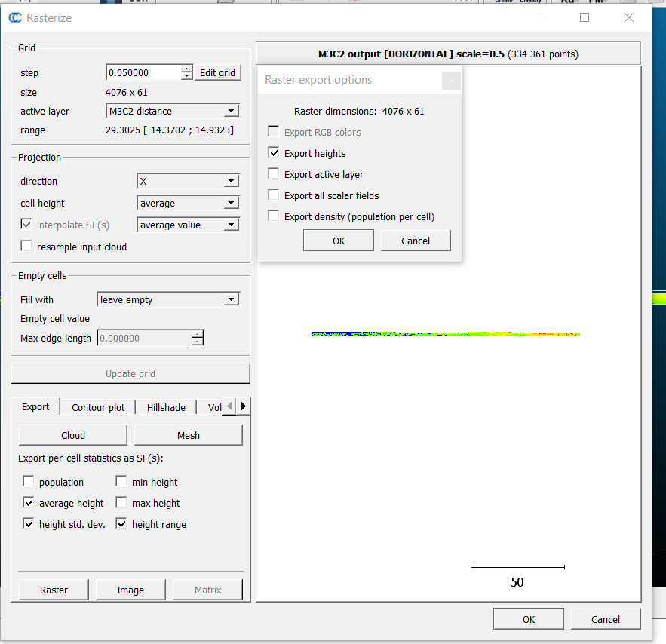Enable Export active layer checkbox
The image size is (666, 644).
pyautogui.click(x=274, y=174)
